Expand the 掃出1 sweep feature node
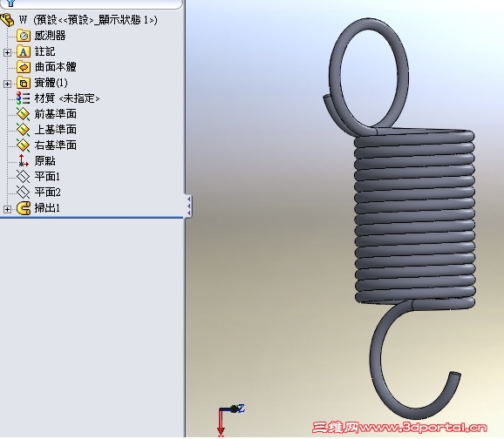504x439 pixels. click(7, 209)
